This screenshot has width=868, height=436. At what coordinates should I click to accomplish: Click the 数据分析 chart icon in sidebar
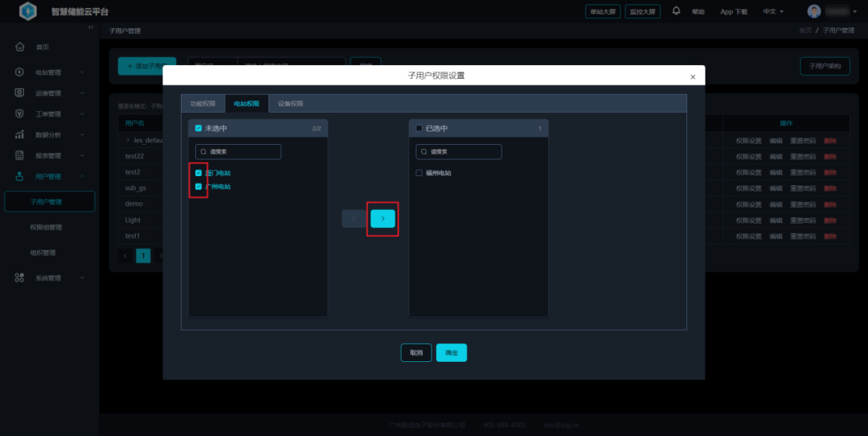tap(20, 134)
